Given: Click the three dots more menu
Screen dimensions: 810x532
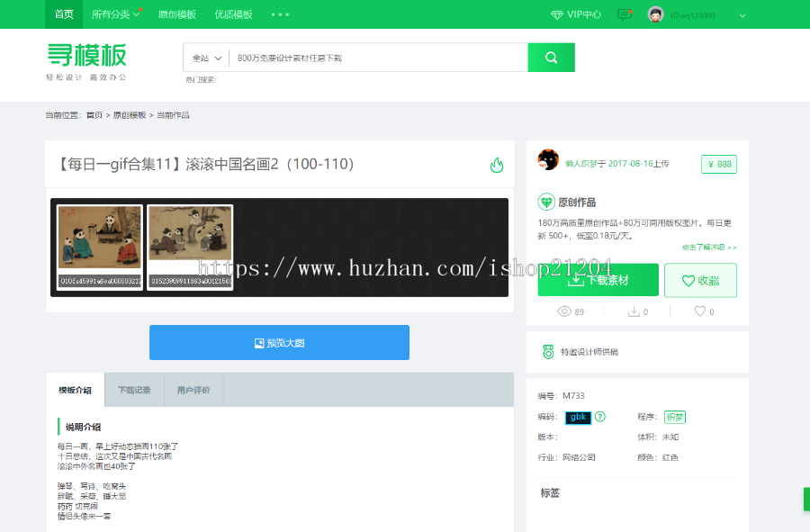Looking at the screenshot, I should tap(280, 14).
